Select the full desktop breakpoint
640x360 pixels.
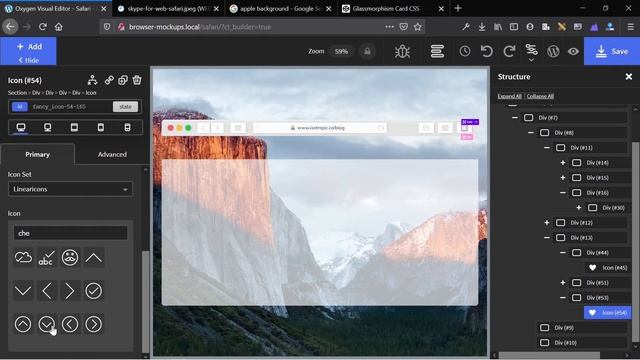(21, 127)
